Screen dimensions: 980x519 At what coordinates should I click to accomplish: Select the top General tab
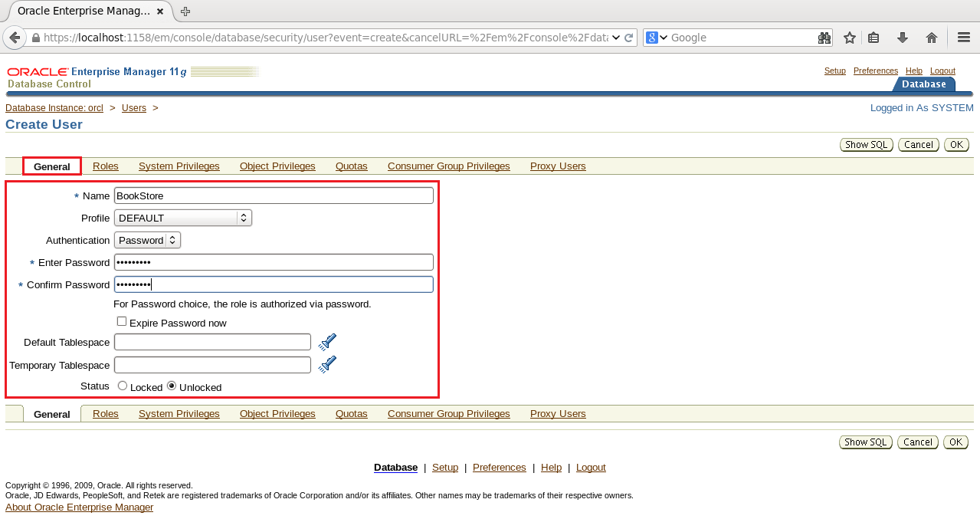coord(52,166)
